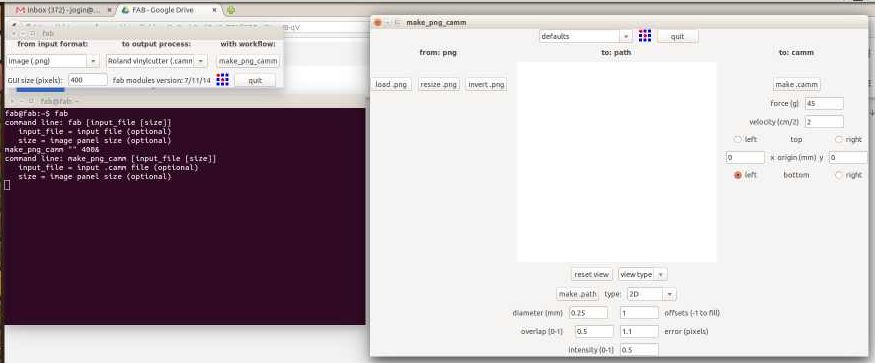Click the Google Drive favicon on FAB tab
Image resolution: width=875 pixels, height=363 pixels.
(125, 10)
